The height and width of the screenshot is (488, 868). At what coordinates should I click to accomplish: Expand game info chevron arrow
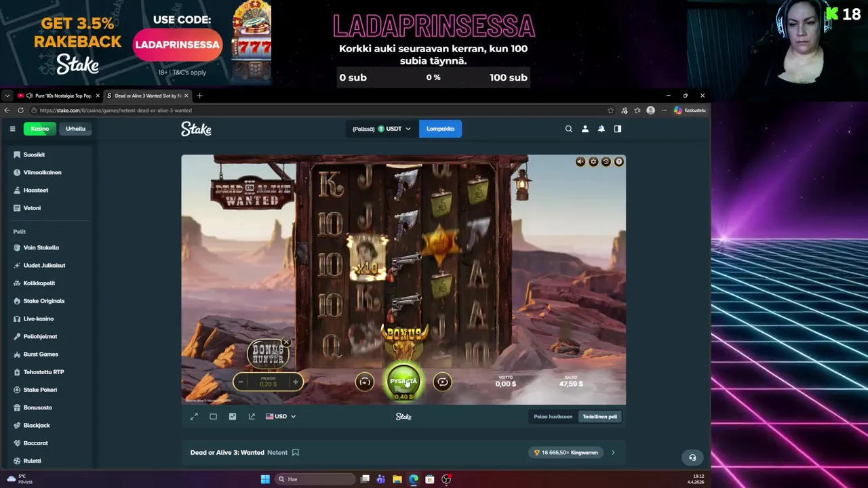tap(613, 452)
